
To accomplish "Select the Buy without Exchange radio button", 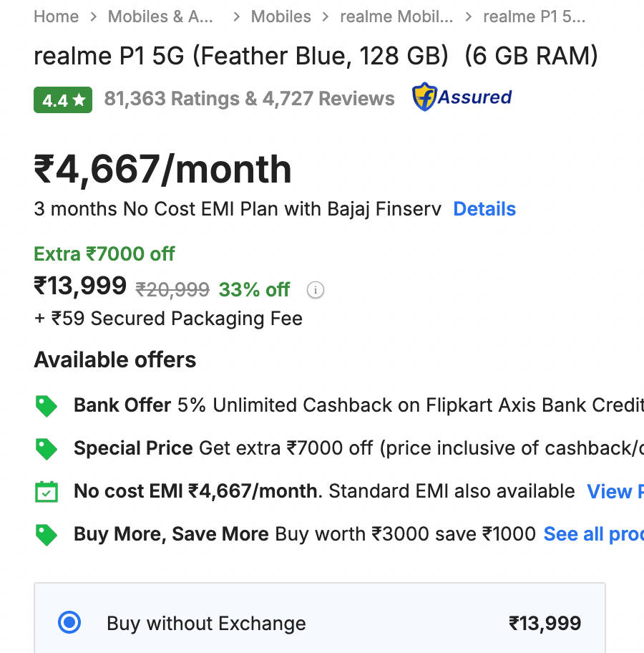I will tap(69, 623).
